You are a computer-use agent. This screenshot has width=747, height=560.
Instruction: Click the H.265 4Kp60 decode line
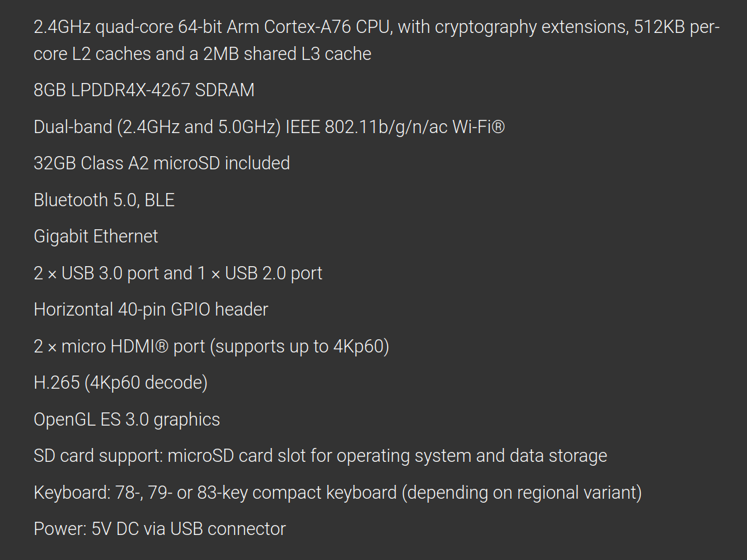pos(121,383)
